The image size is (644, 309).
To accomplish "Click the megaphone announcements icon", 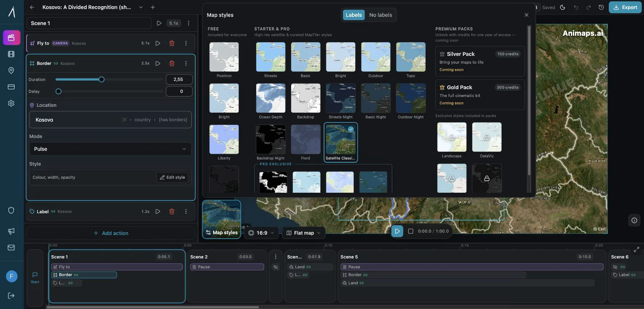I will coord(11,231).
